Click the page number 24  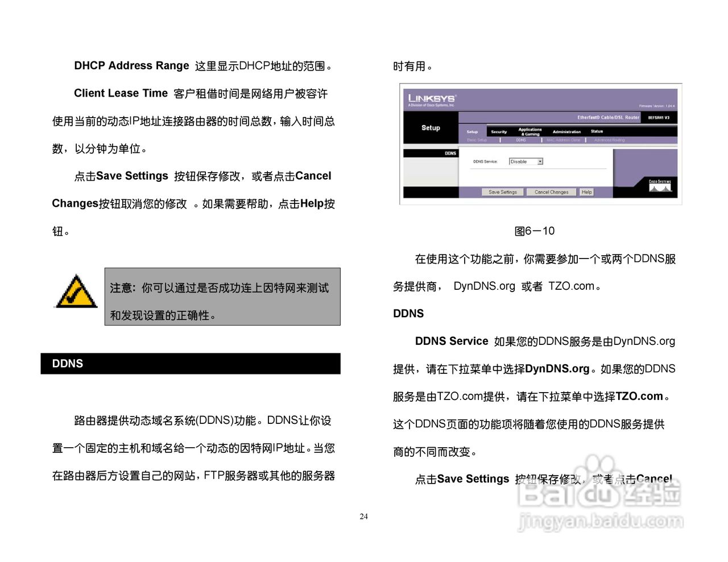(x=363, y=516)
